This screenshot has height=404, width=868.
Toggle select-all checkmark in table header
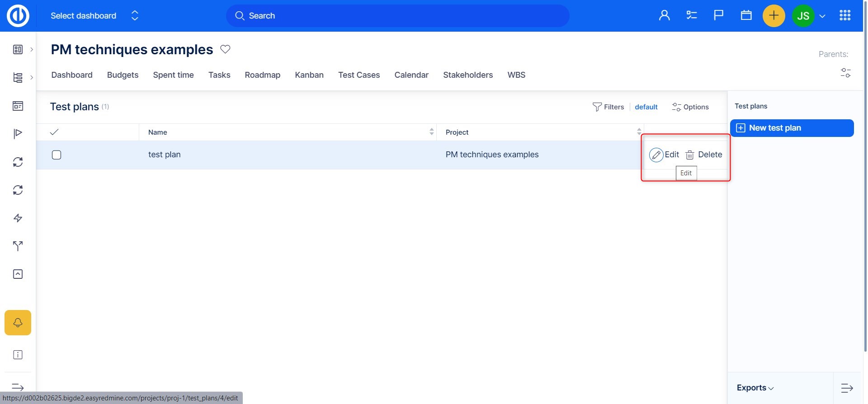point(54,132)
